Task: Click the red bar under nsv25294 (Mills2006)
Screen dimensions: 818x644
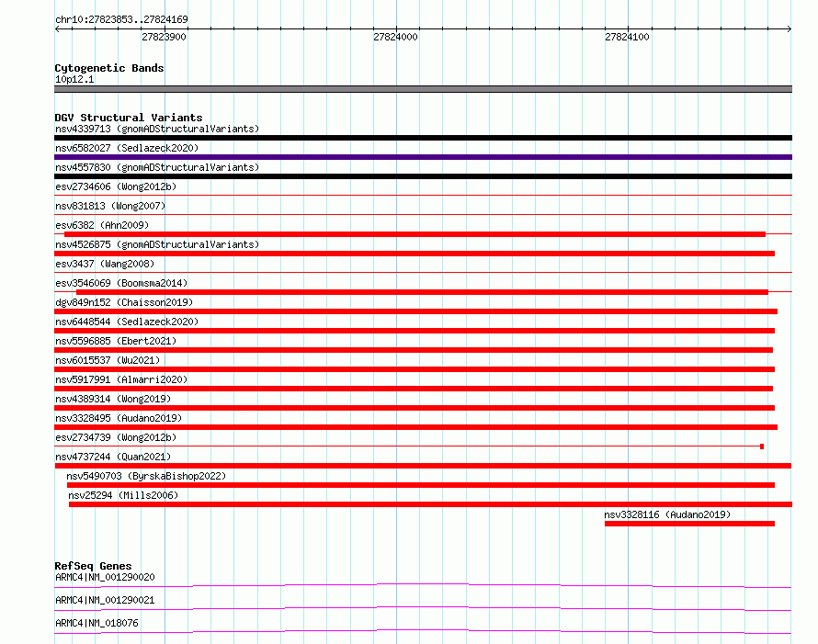Action: [x=430, y=504]
